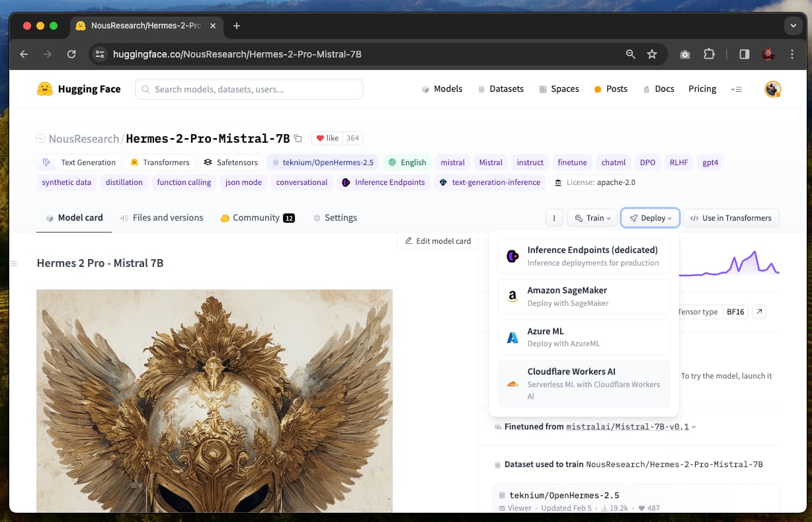Click Edit model card link
This screenshot has width=812, height=522.
pyautogui.click(x=438, y=241)
